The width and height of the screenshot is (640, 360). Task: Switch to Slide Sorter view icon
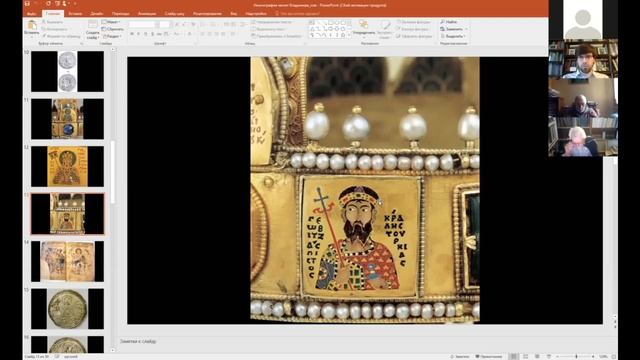pos(526,356)
